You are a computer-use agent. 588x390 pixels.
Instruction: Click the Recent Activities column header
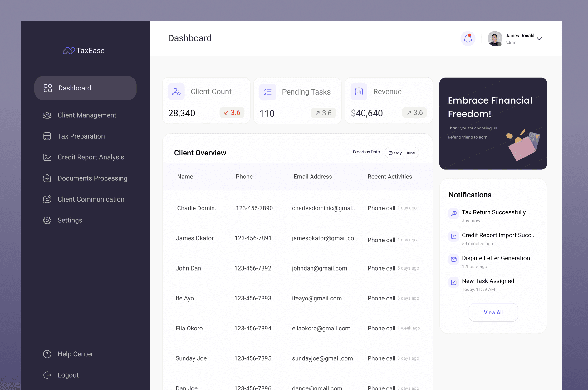[390, 177]
